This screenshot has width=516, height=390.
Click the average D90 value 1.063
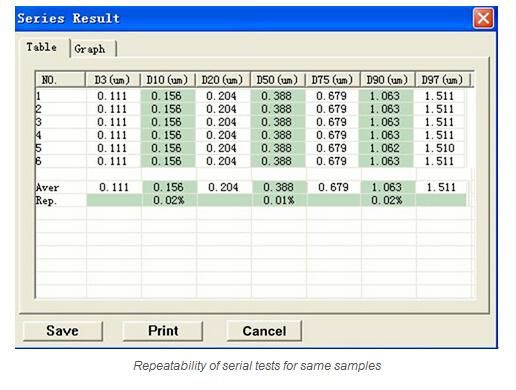click(387, 187)
